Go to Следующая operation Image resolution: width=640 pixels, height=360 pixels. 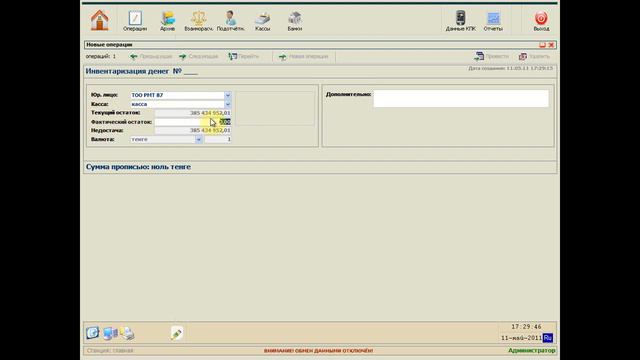tap(199, 56)
